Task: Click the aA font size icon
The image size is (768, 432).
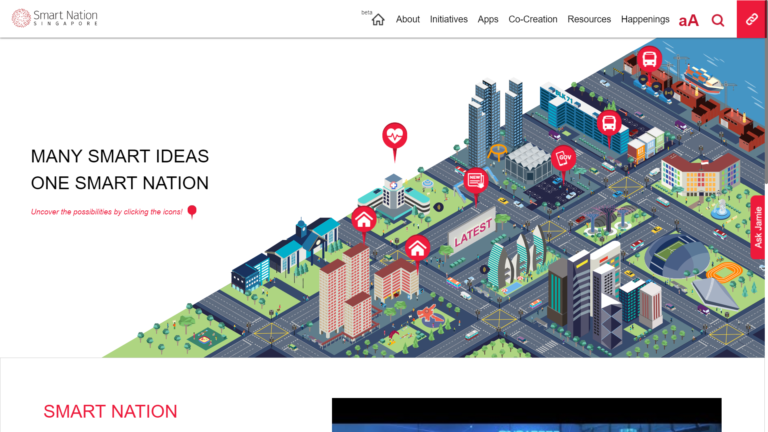Action: 688,20
